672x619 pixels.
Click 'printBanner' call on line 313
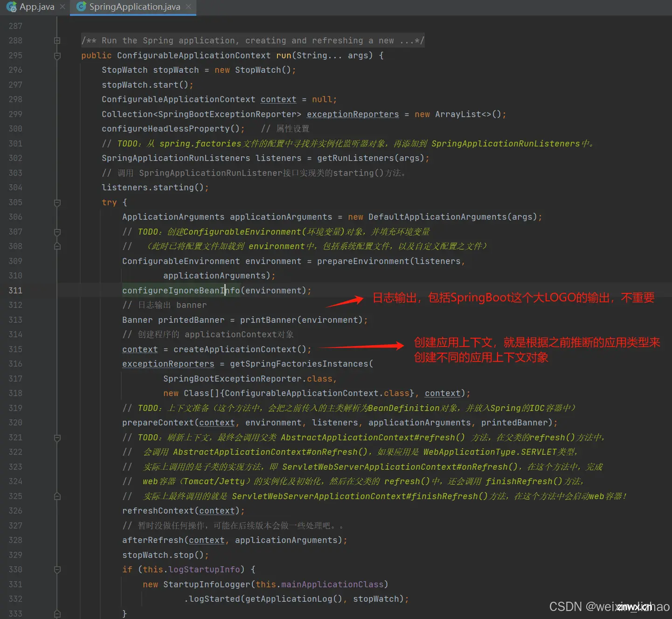click(268, 320)
